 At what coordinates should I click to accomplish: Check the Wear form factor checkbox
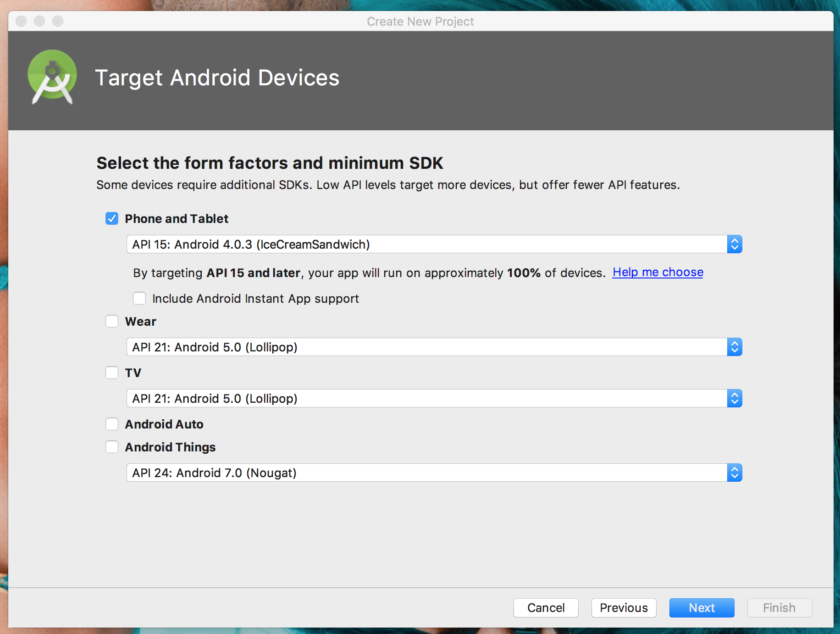click(112, 321)
